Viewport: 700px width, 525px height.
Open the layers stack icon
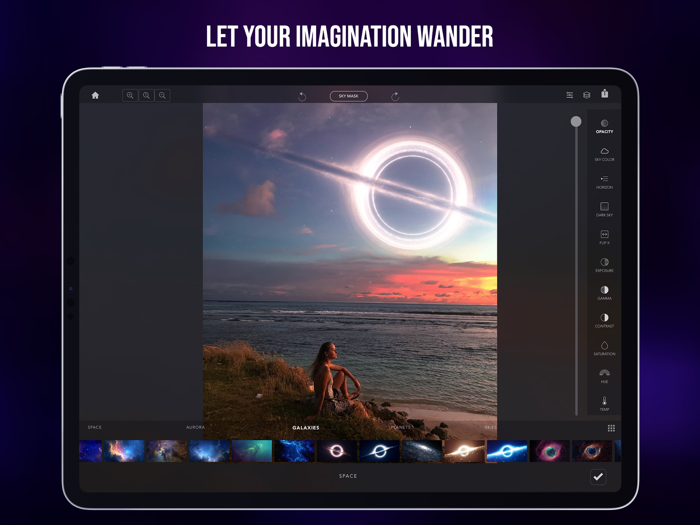587,95
